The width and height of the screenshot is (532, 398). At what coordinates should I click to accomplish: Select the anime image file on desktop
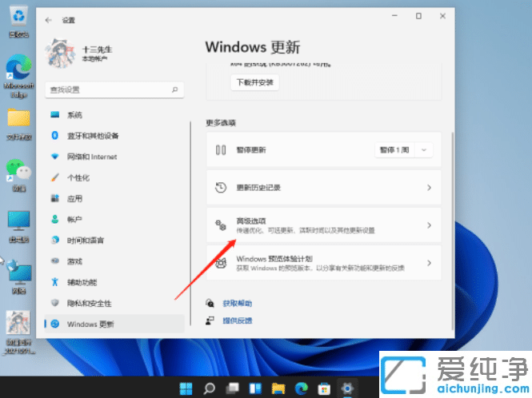pos(19,332)
